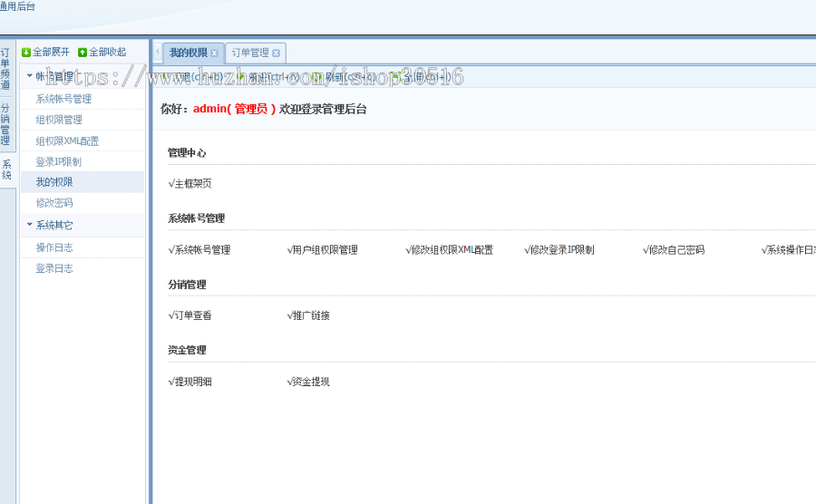Screen dimensions: 816x504
Task: Click the √提现明细 permission entry
Action: (x=189, y=382)
